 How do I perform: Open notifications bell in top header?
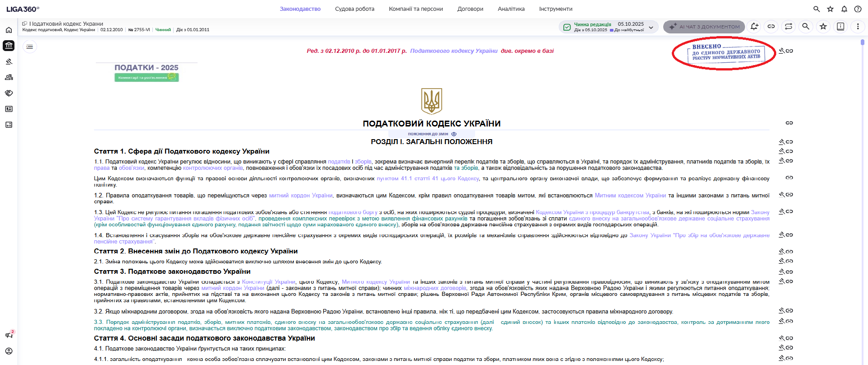pyautogui.click(x=844, y=9)
